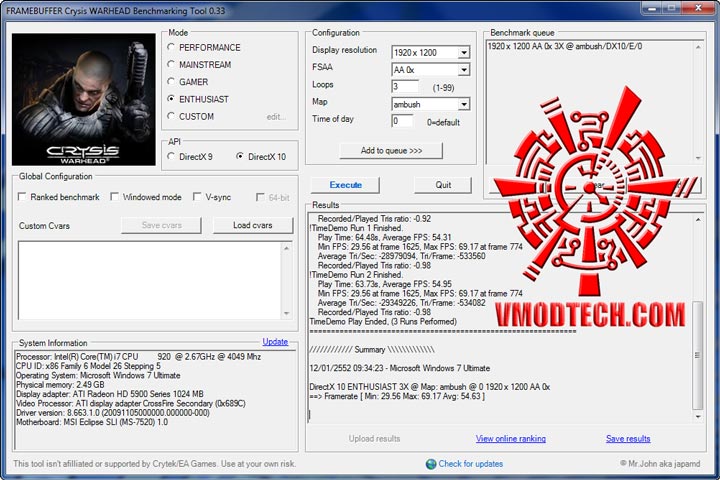This screenshot has width=720, height=480.
Task: Click the Check for updates link
Action: pos(471,464)
